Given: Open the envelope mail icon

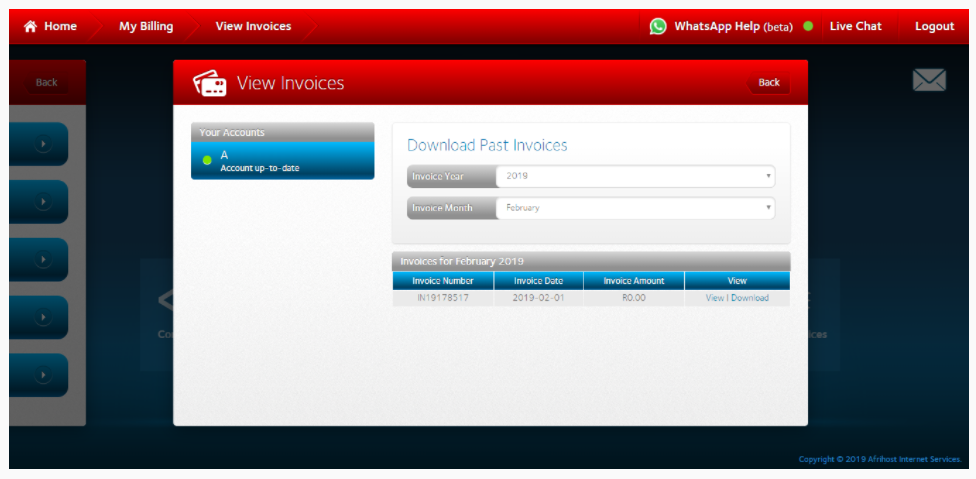Looking at the screenshot, I should tap(929, 81).
